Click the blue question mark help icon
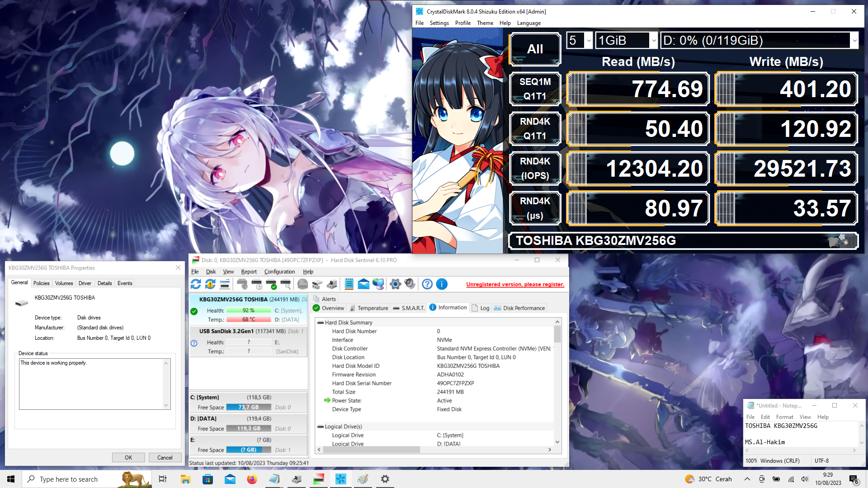 (x=427, y=284)
